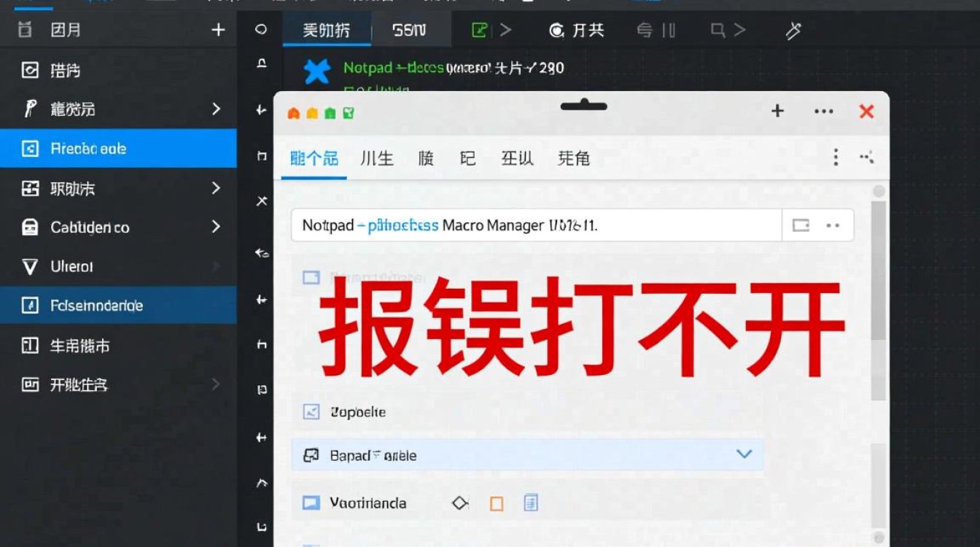Click the key icon in the sidebar
980x547 pixels.
(x=30, y=109)
